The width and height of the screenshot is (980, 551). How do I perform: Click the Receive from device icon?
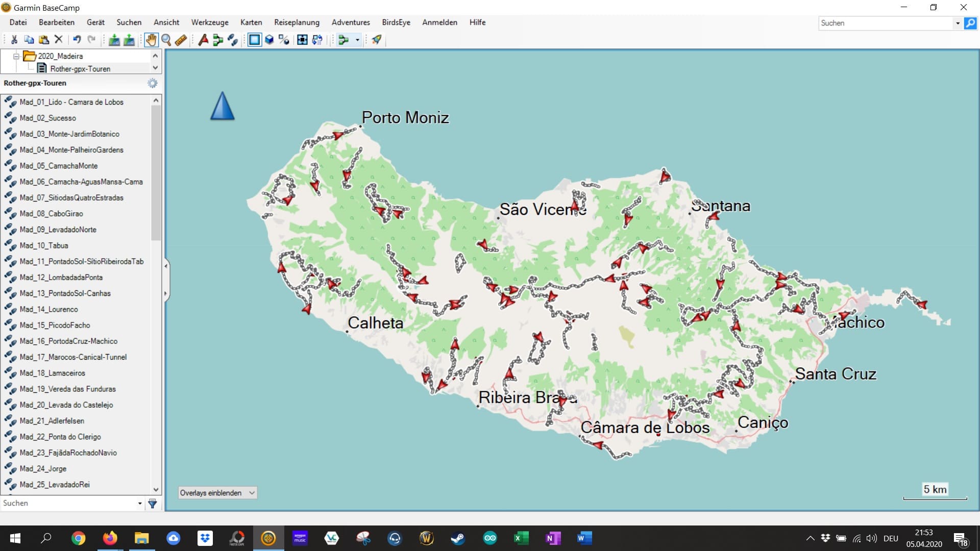point(129,40)
